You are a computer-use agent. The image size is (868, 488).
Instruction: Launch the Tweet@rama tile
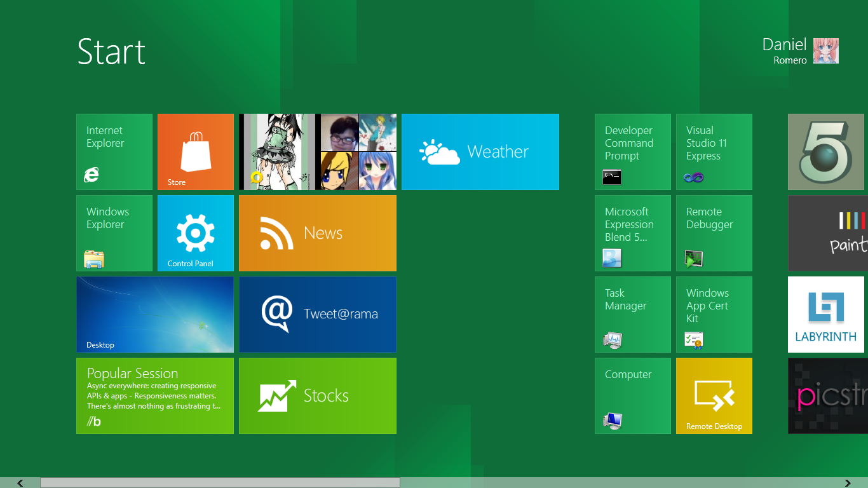click(x=318, y=315)
